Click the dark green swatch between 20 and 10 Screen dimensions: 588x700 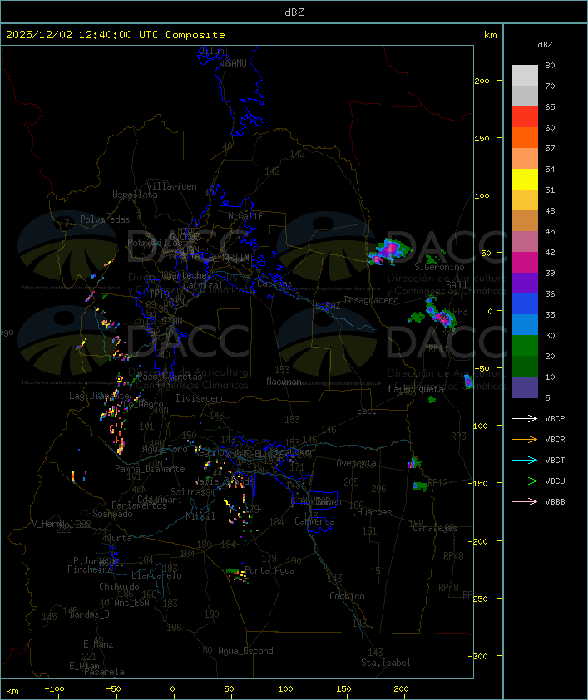coord(525,367)
